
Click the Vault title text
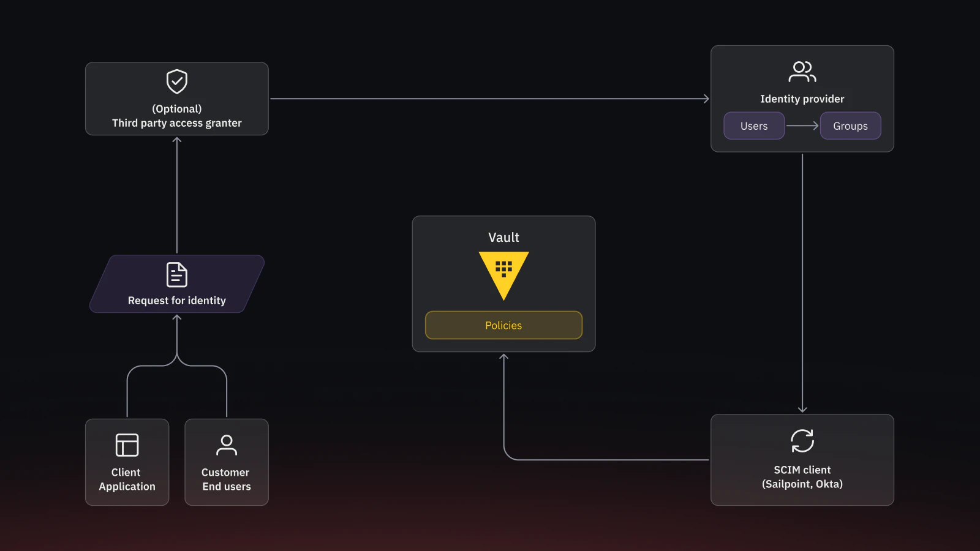503,238
